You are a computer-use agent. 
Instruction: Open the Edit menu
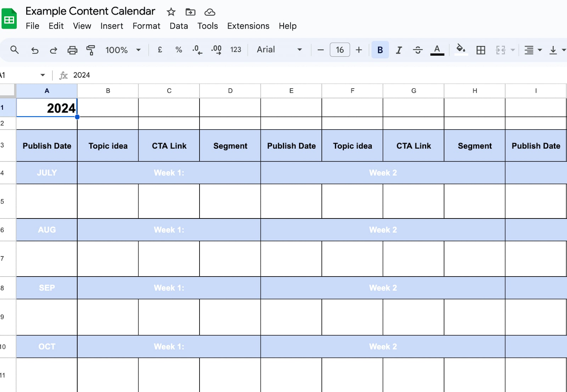pyautogui.click(x=56, y=26)
